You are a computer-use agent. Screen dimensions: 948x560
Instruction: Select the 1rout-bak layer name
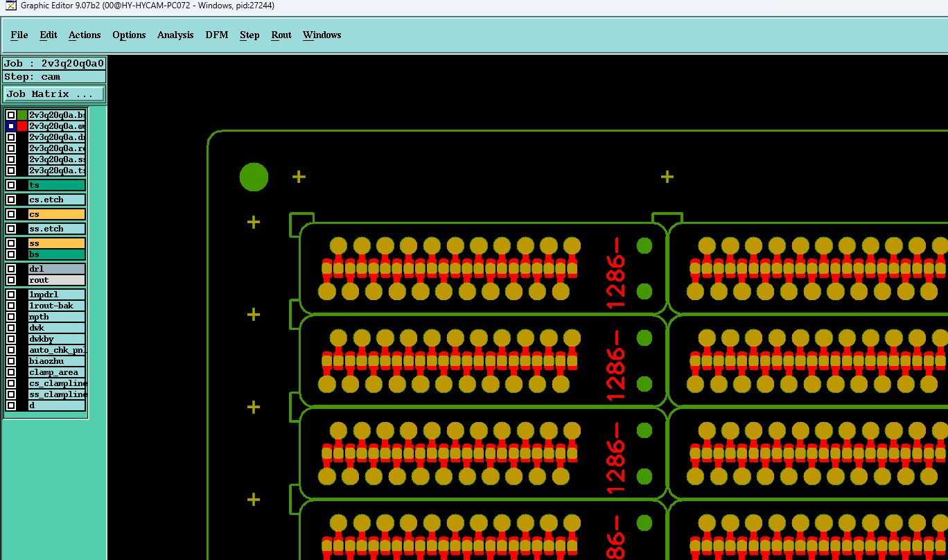click(57, 306)
